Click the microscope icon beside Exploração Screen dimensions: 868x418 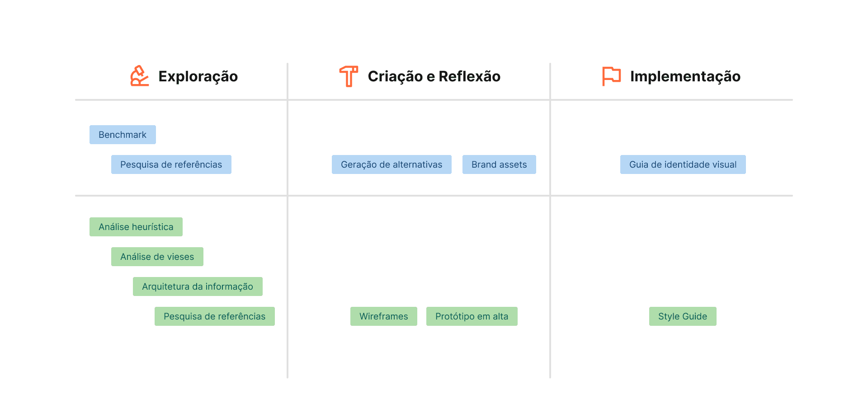click(x=139, y=76)
